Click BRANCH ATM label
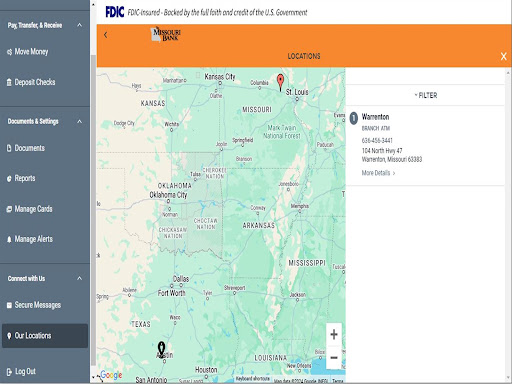The width and height of the screenshot is (512, 384). click(x=376, y=128)
